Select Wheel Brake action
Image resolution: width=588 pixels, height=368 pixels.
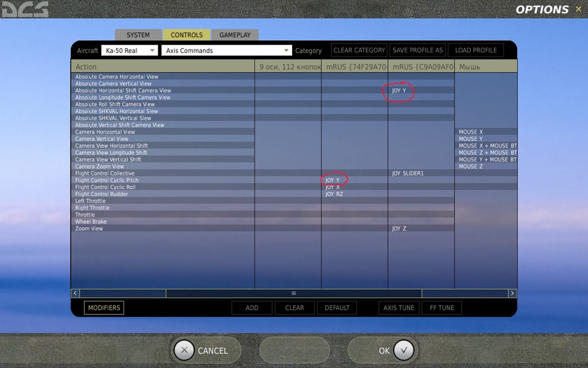[x=163, y=221]
